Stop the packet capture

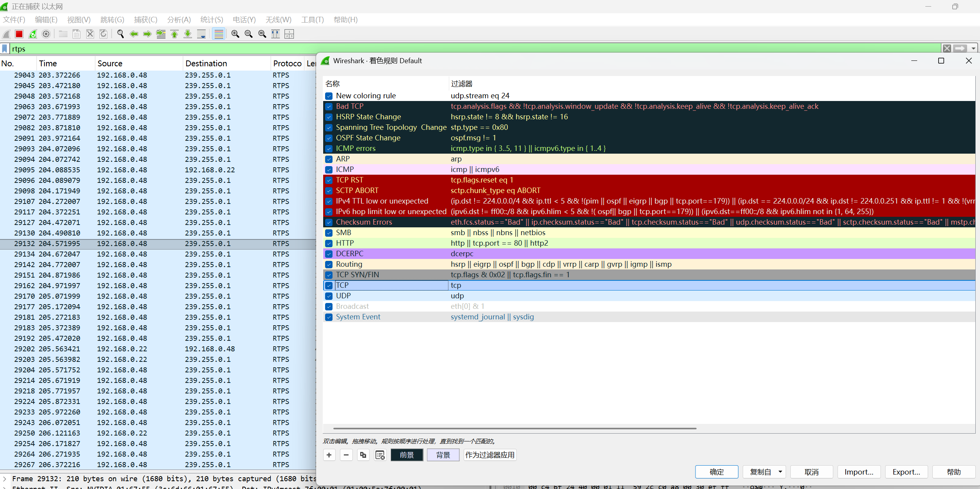pos(19,34)
